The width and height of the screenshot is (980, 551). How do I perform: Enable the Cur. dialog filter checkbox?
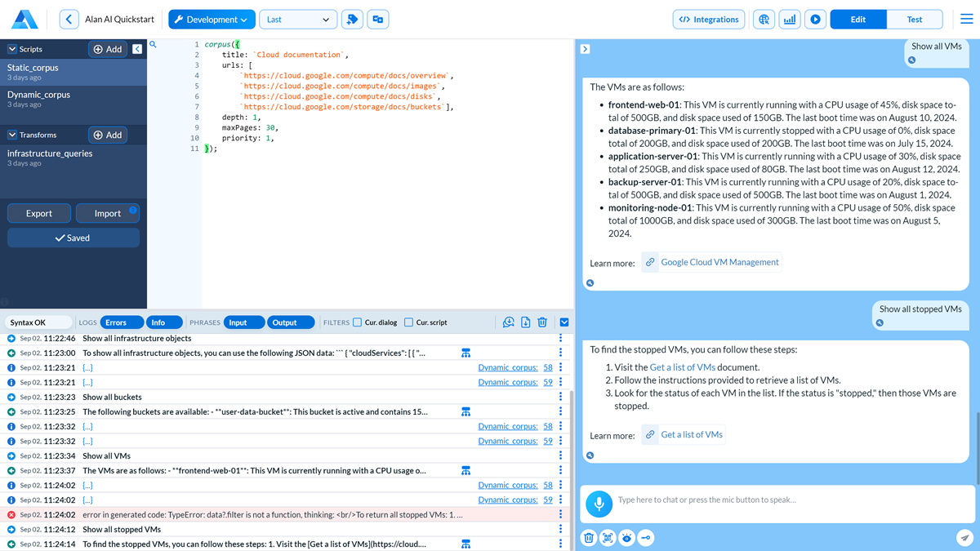[357, 322]
